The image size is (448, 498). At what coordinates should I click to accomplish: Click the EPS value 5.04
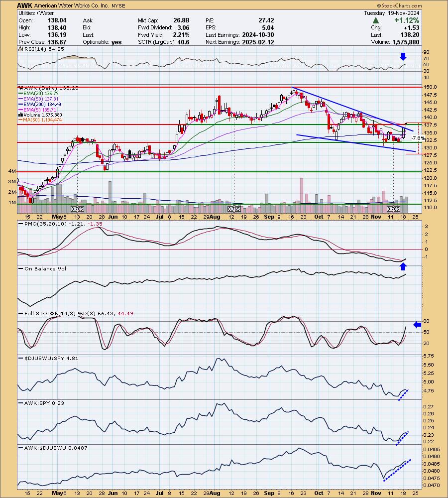[x=268, y=27]
